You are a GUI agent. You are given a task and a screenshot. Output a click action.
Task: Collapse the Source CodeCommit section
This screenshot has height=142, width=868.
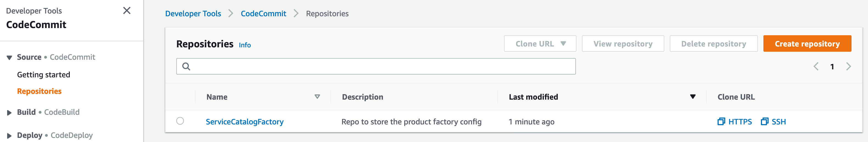(9, 58)
